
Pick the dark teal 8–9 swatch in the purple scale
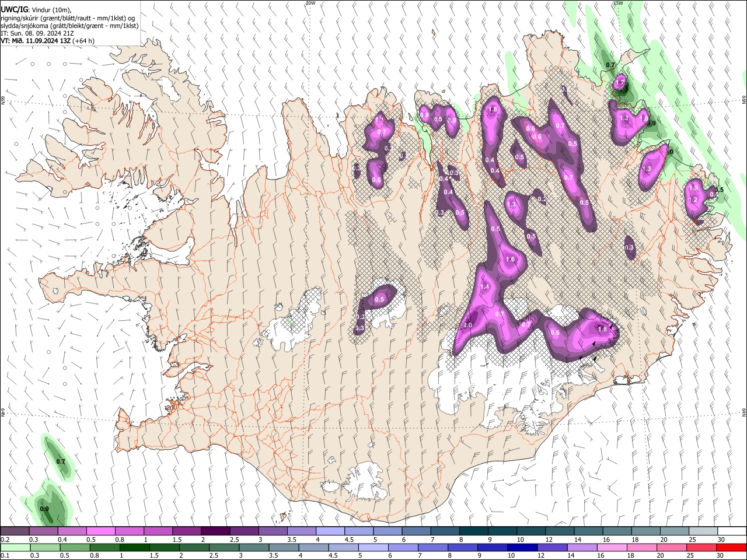click(473, 531)
